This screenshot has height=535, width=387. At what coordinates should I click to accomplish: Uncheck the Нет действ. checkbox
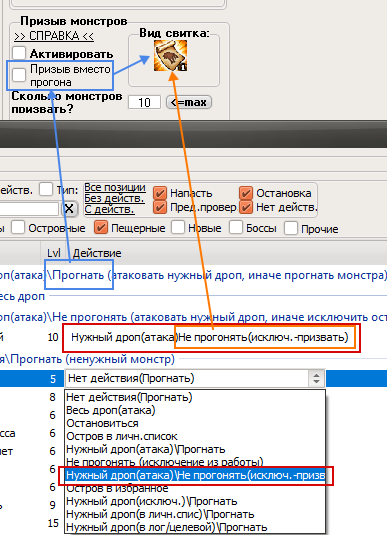[x=246, y=207]
